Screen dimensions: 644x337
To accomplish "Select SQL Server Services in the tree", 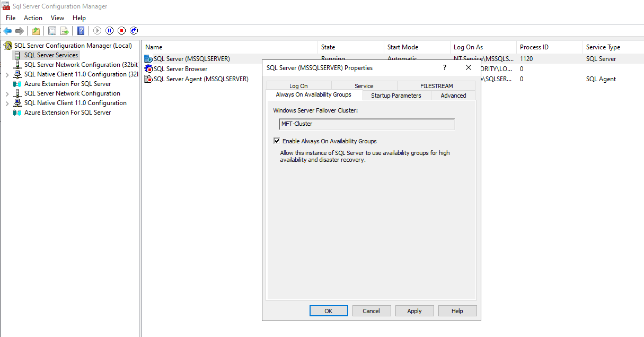I will [51, 55].
